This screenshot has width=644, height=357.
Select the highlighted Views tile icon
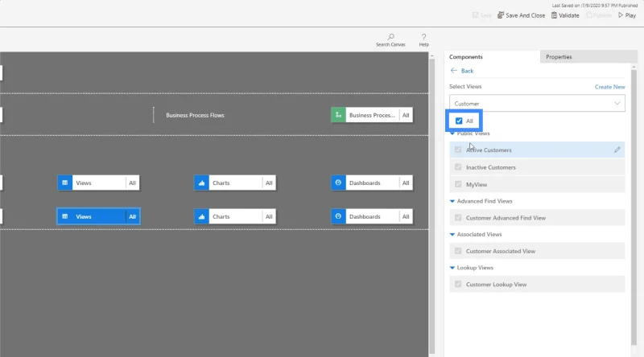(x=65, y=216)
